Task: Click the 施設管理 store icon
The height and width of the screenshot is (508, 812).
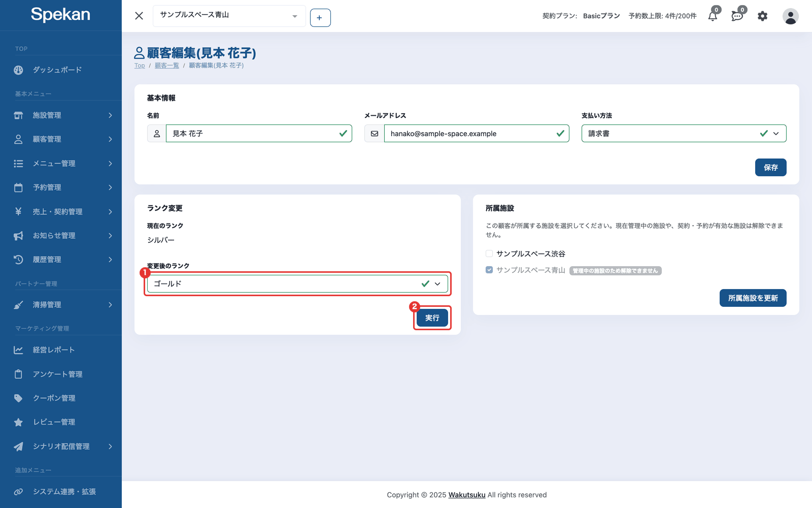Action: (18, 115)
